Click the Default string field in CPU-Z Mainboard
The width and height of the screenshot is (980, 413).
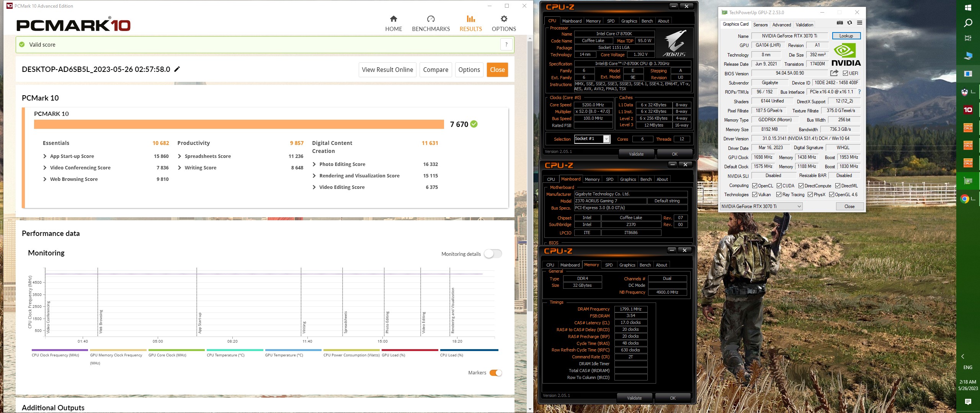667,201
